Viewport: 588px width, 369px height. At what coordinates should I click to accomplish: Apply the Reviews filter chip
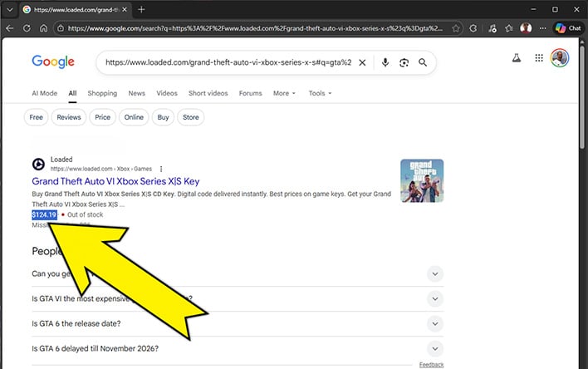69,117
